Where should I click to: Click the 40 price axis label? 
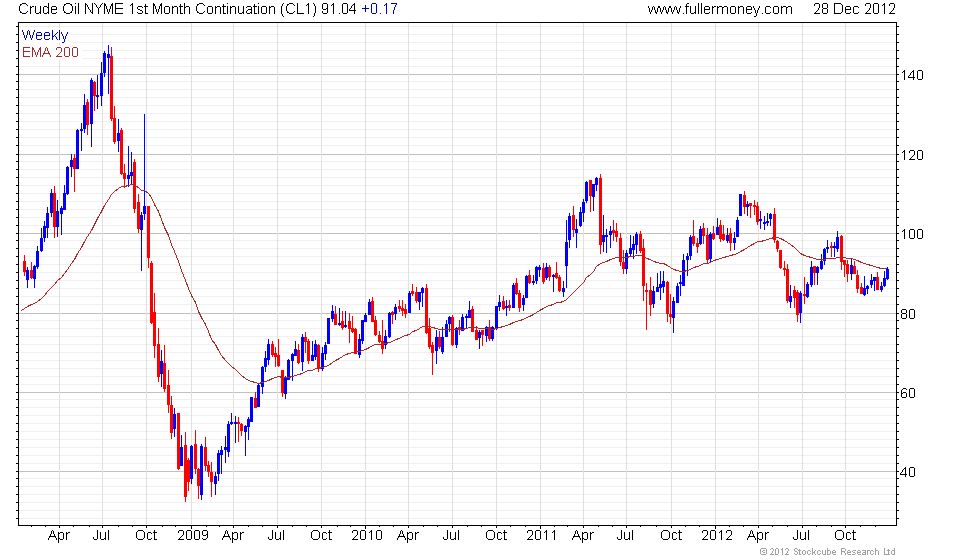coord(910,472)
